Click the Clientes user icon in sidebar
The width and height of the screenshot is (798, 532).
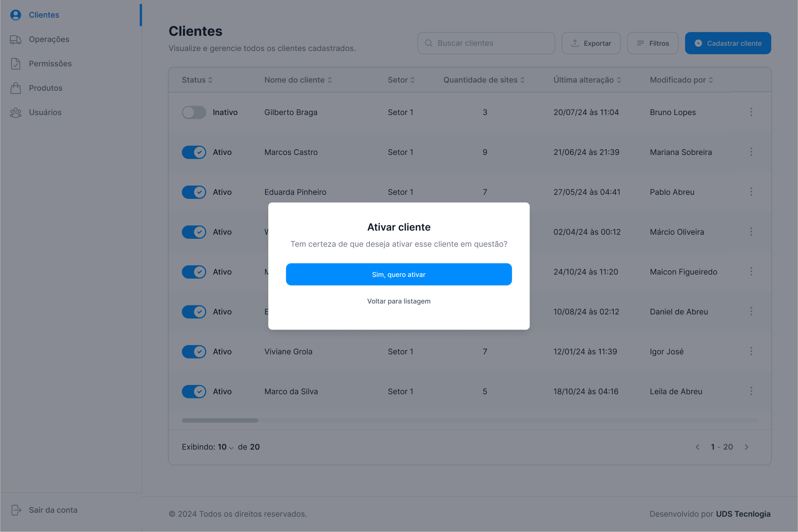16,15
